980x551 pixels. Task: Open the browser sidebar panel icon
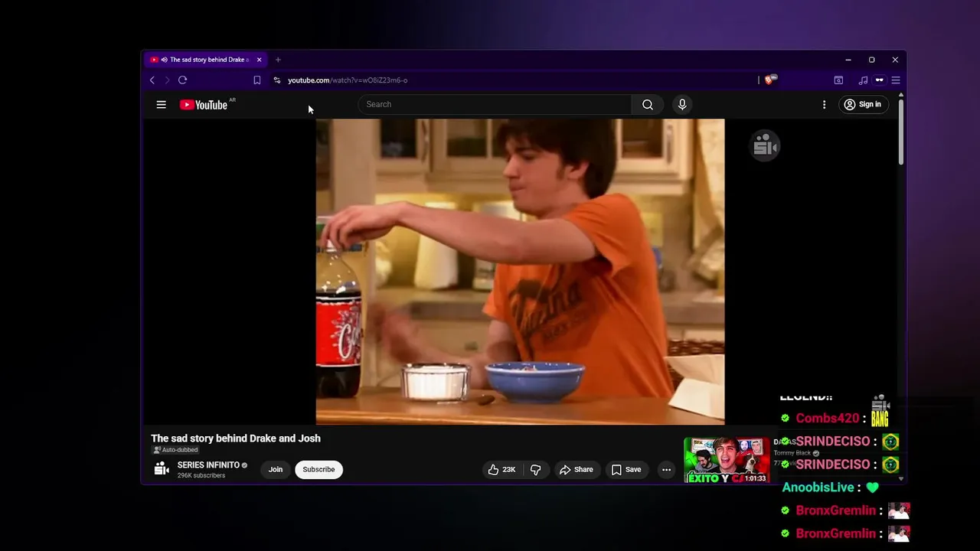pos(838,80)
